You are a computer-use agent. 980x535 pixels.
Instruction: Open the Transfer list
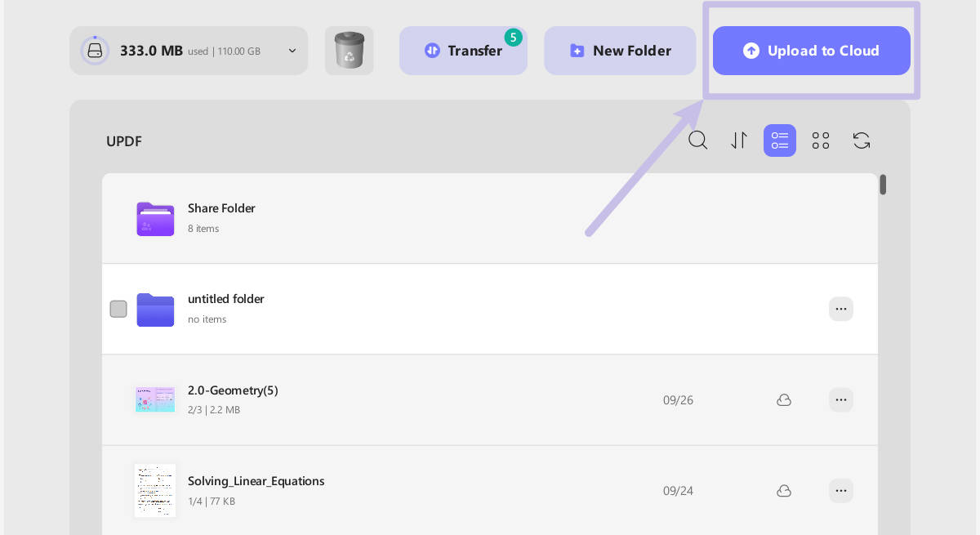coord(463,51)
